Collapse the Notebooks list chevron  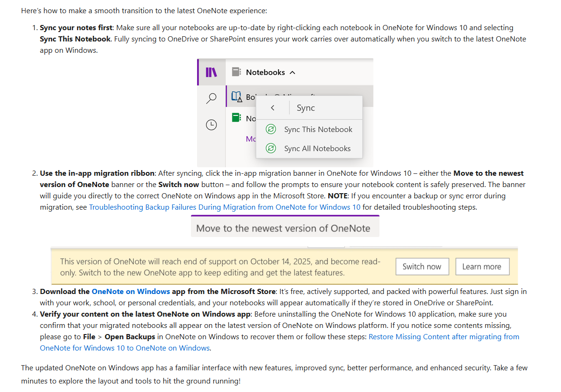click(293, 73)
